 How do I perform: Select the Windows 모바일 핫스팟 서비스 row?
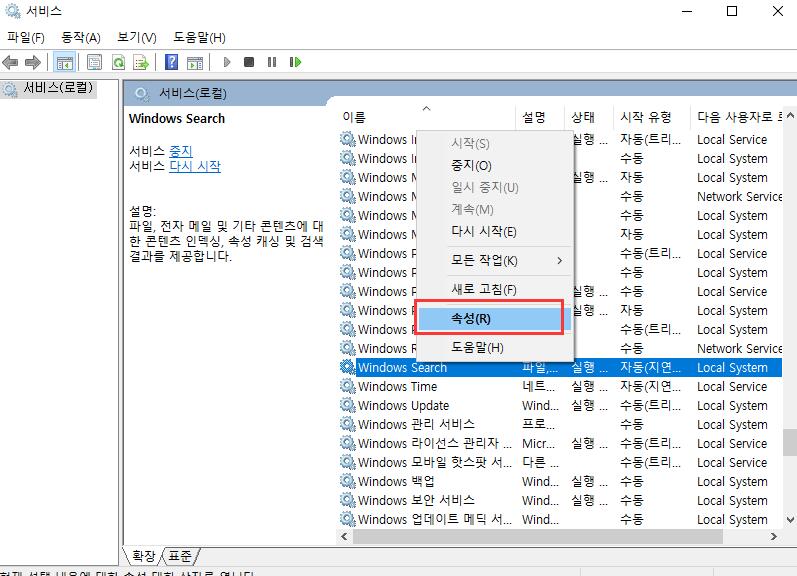click(x=561, y=462)
